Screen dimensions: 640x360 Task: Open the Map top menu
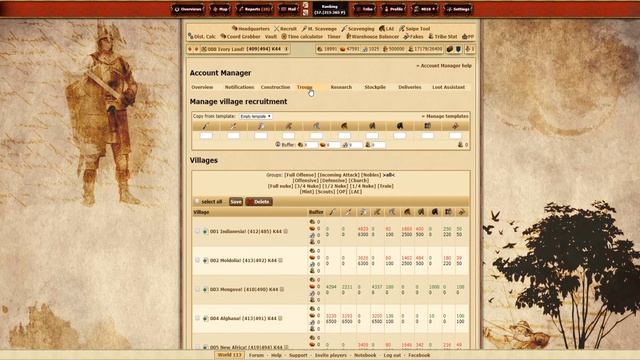(220, 9)
